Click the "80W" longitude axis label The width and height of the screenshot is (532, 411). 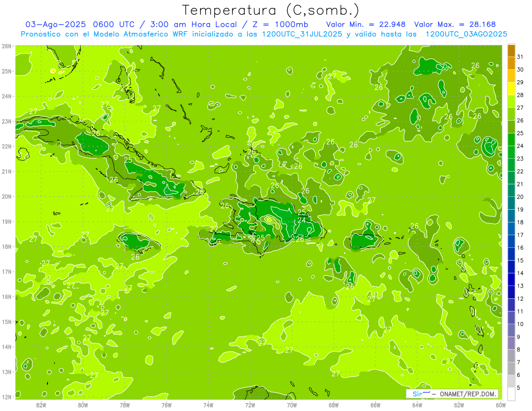pyautogui.click(x=83, y=405)
